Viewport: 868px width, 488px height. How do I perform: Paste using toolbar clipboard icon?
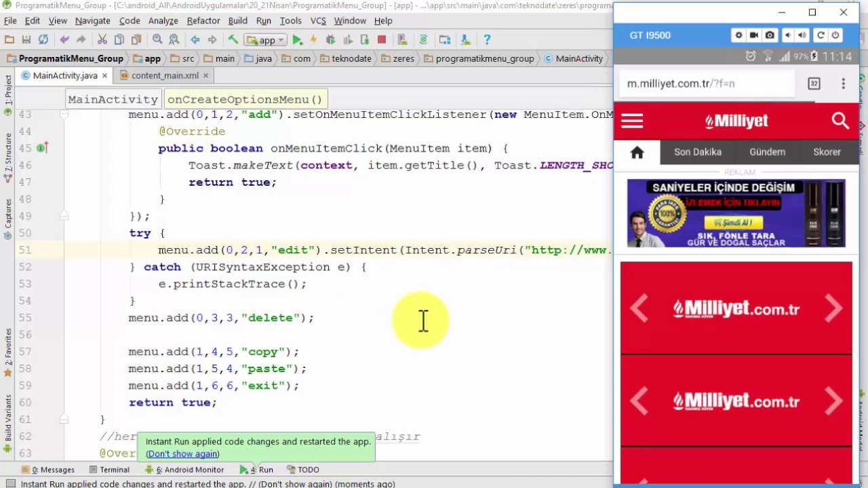coord(136,40)
